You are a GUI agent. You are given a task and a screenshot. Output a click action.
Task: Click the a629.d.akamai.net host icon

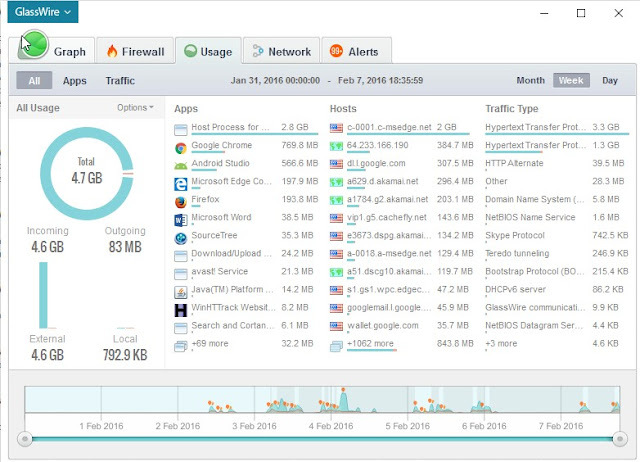(336, 182)
